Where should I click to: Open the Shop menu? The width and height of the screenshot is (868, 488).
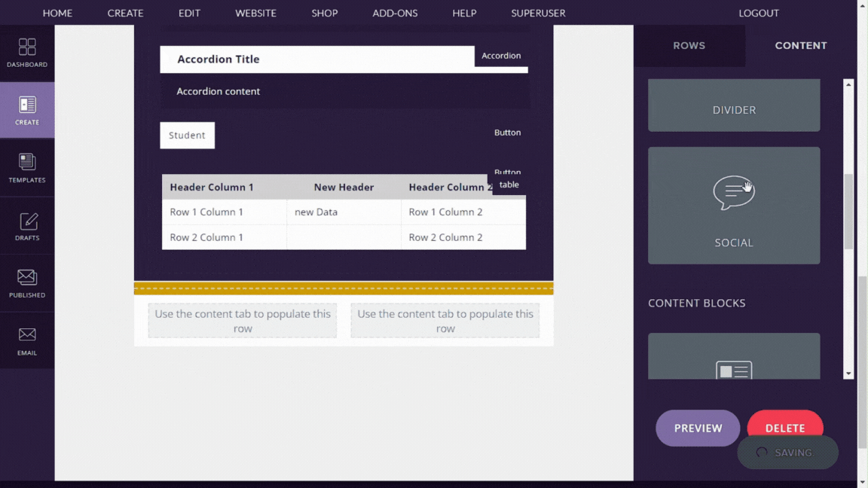coord(325,13)
